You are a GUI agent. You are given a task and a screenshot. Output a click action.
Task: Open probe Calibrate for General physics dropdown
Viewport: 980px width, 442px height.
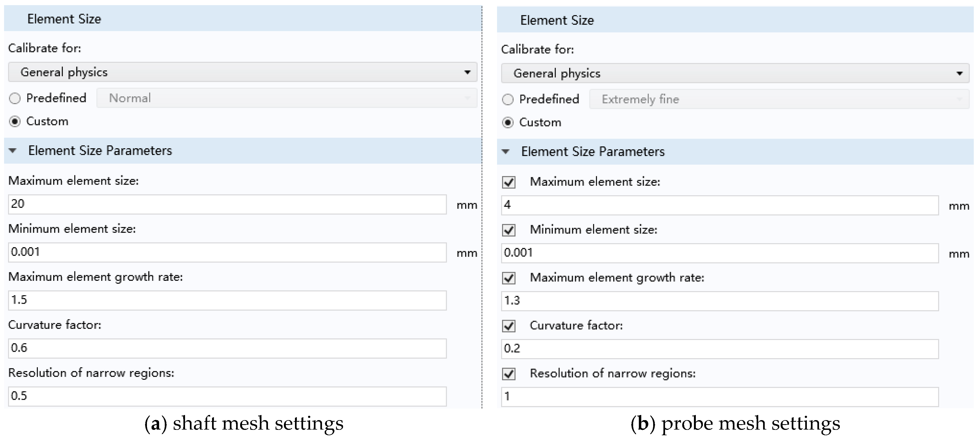[735, 73]
